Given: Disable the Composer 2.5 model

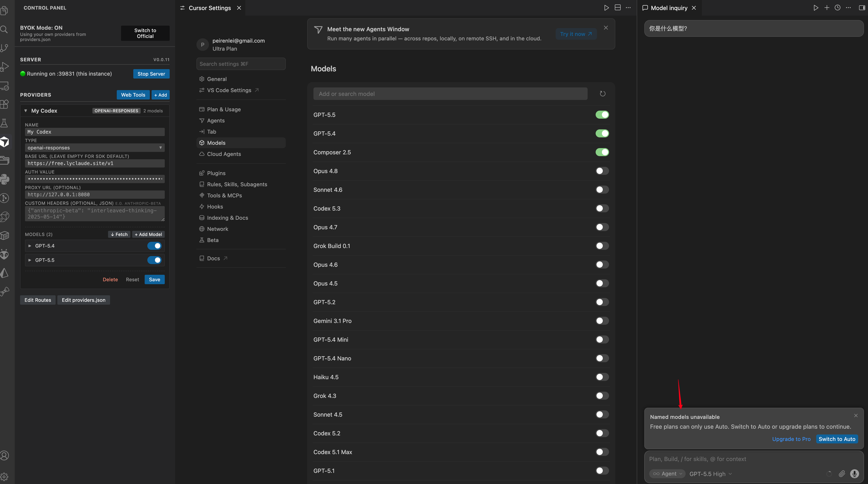Looking at the screenshot, I should (x=602, y=152).
